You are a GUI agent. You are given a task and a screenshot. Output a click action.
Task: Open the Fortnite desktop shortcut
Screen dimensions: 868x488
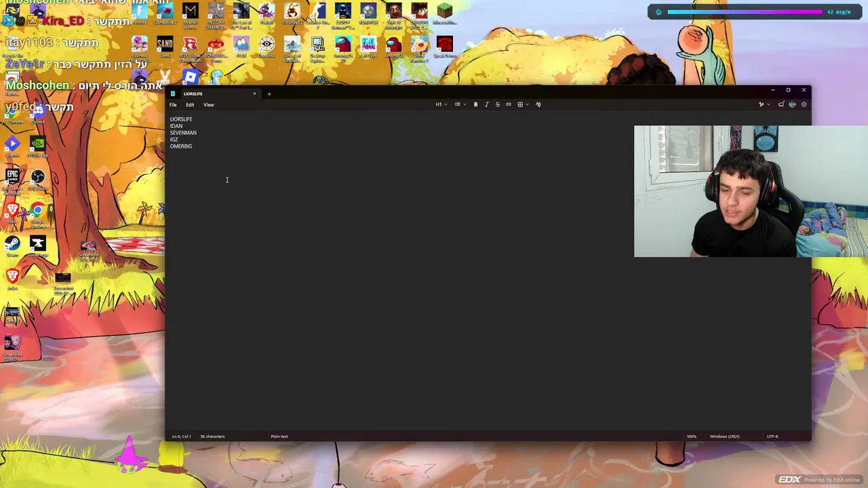click(x=140, y=14)
